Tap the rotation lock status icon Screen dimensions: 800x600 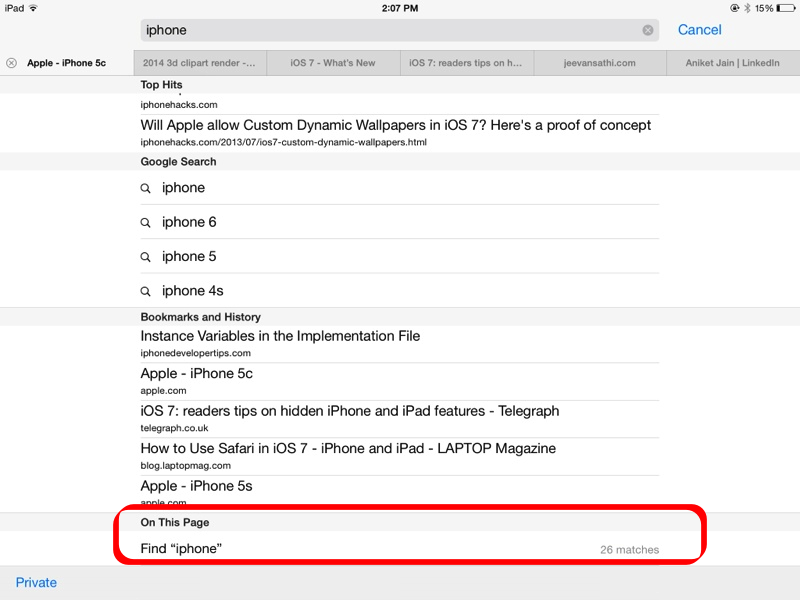(x=735, y=8)
